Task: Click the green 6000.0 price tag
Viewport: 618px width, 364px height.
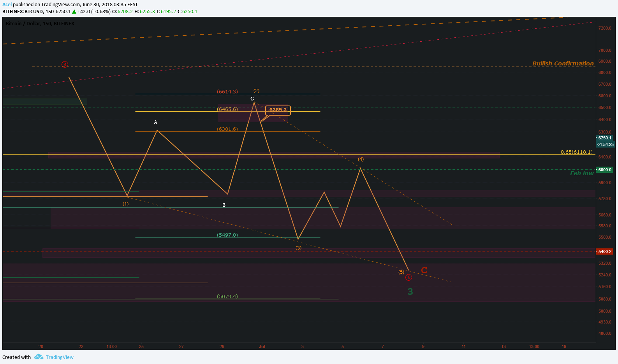Action: click(x=605, y=170)
